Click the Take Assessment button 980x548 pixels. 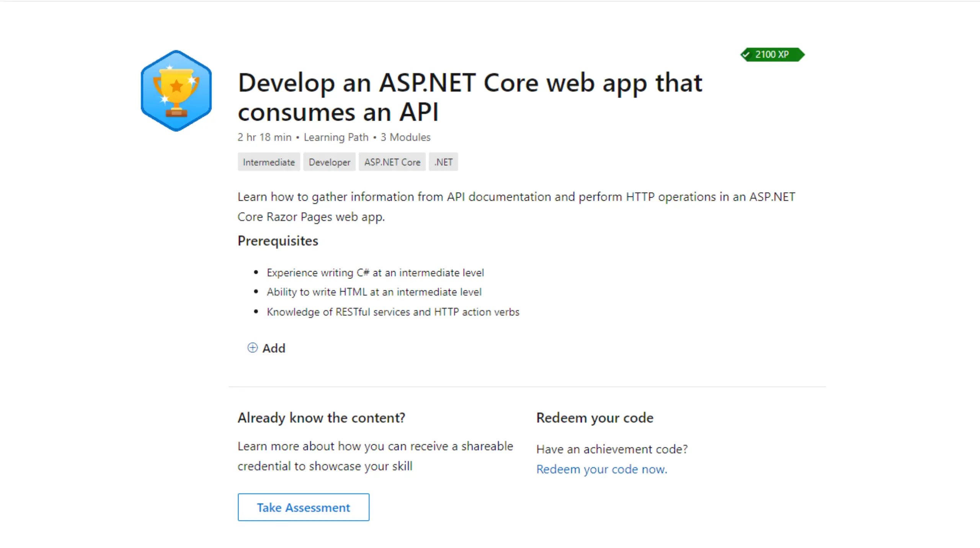(304, 507)
